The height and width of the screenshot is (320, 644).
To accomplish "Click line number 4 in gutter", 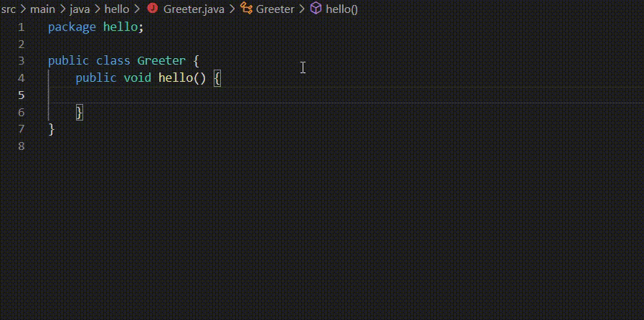I will click(22, 78).
